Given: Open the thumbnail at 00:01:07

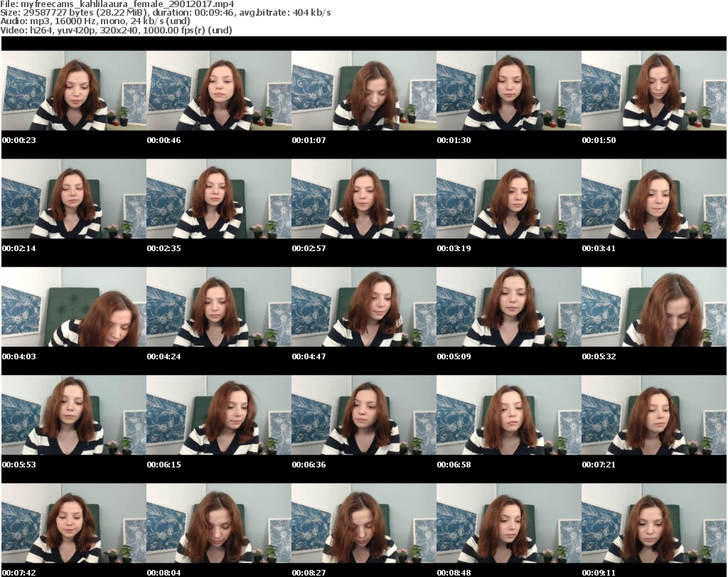Looking at the screenshot, I should click(363, 90).
